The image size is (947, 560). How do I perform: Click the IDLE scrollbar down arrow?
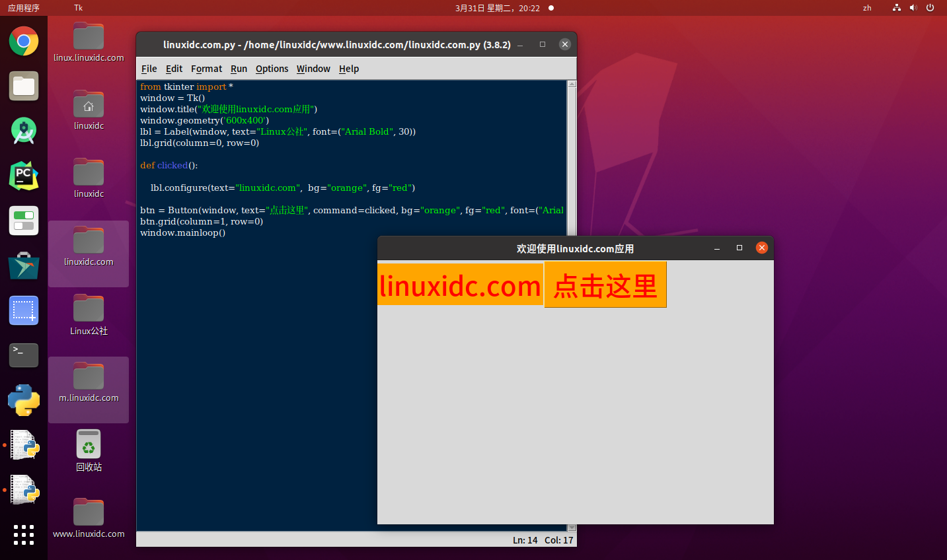tap(572, 528)
